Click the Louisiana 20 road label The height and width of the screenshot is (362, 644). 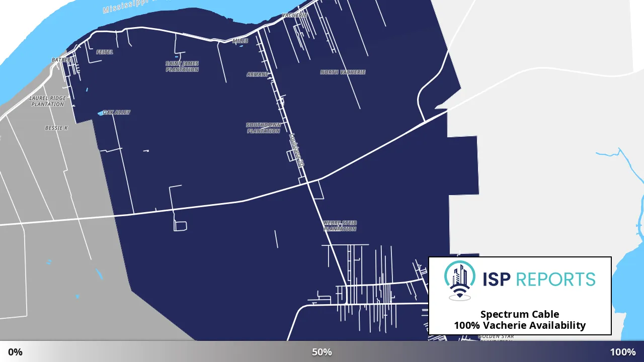point(297,150)
